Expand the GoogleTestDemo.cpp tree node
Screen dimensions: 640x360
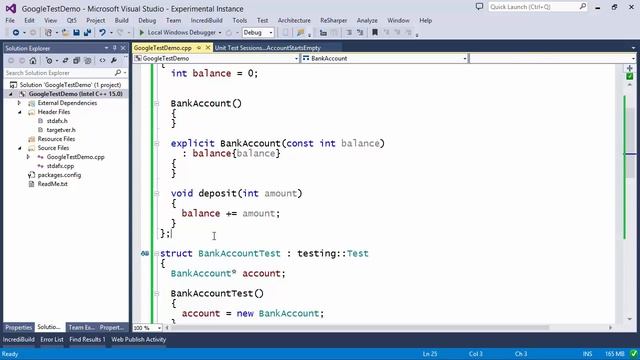pyautogui.click(x=28, y=157)
